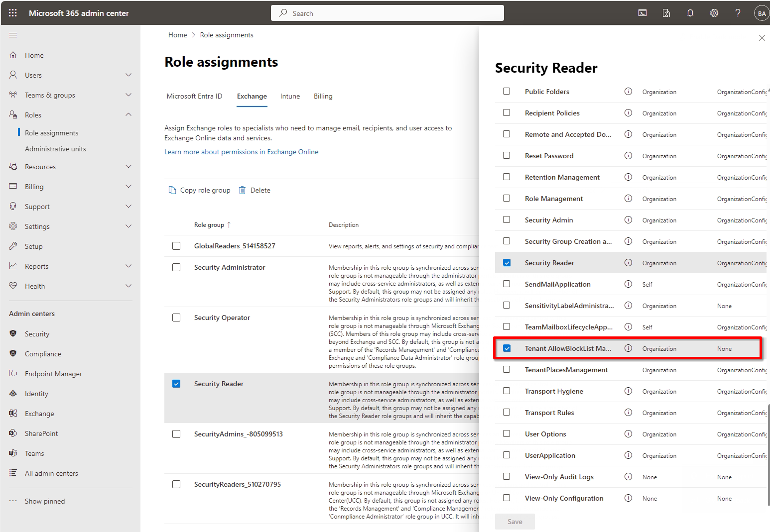Open Identity admin center
This screenshot has width=770, height=532.
(x=36, y=394)
